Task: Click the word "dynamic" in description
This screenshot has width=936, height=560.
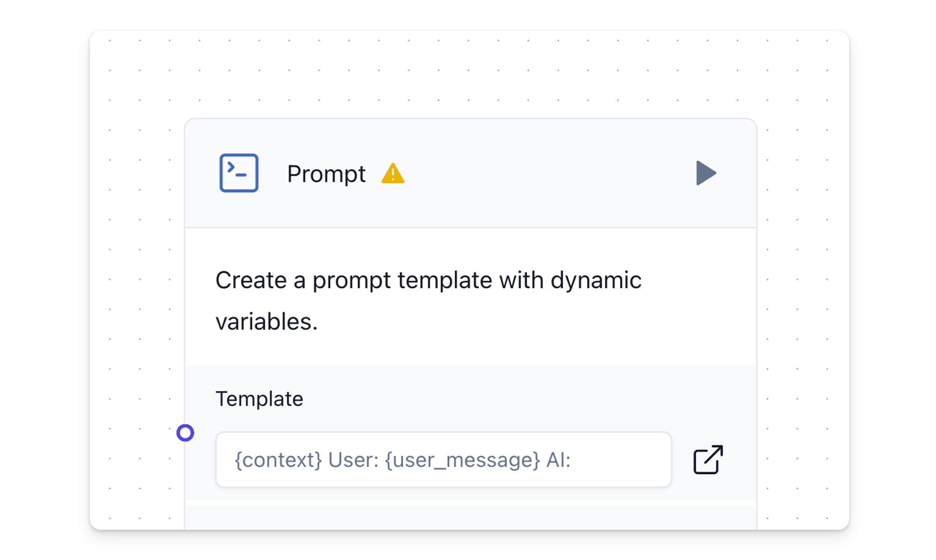Action: (595, 280)
